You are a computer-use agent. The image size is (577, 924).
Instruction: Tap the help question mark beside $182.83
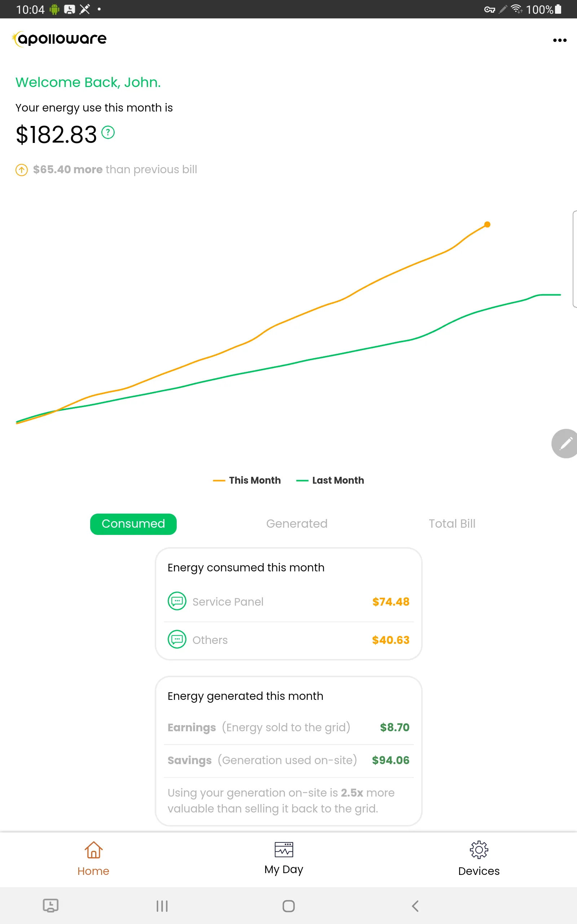(108, 132)
